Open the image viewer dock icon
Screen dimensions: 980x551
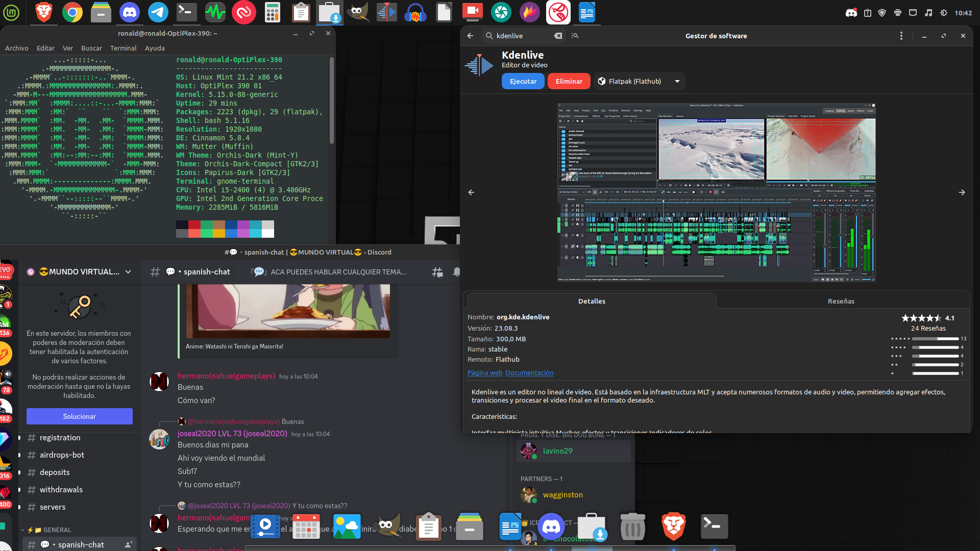(347, 526)
